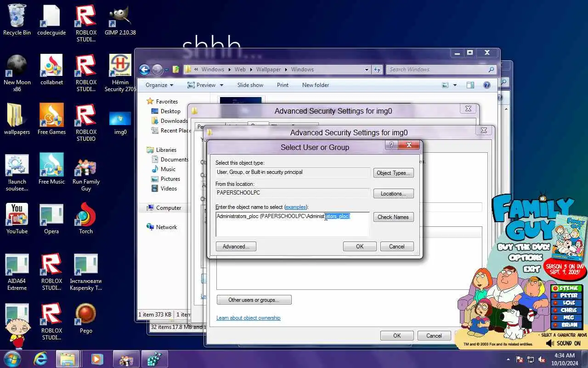Image resolution: width=588 pixels, height=368 pixels.
Task: Open the AIDA64 Extreme desktop shortcut
Action: coord(17,271)
